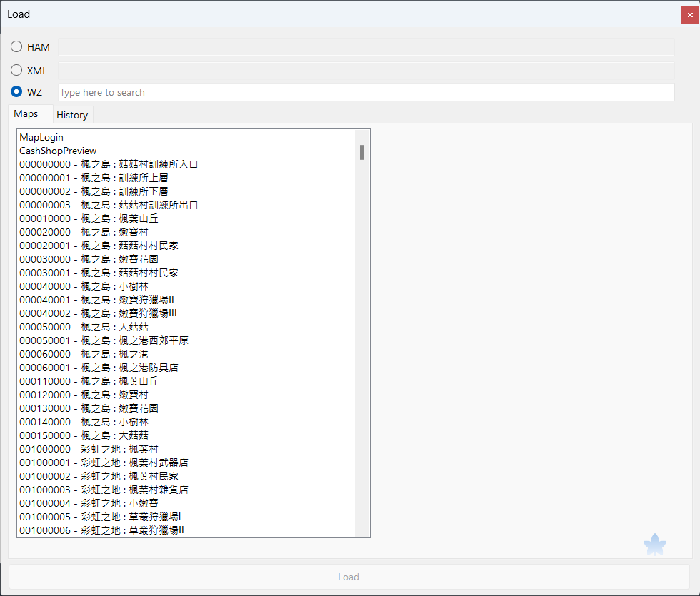Switch to the History tab
This screenshot has width=700, height=596.
72,115
